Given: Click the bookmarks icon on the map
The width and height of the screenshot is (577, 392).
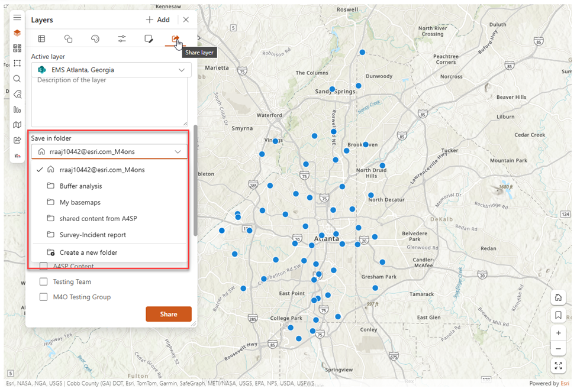Looking at the screenshot, I should pos(558,315).
